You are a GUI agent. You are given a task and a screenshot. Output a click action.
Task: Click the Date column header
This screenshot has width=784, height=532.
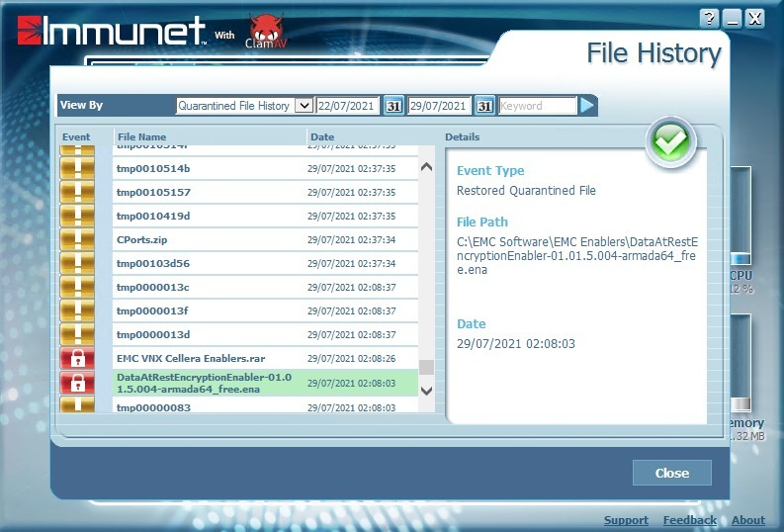[x=322, y=137]
